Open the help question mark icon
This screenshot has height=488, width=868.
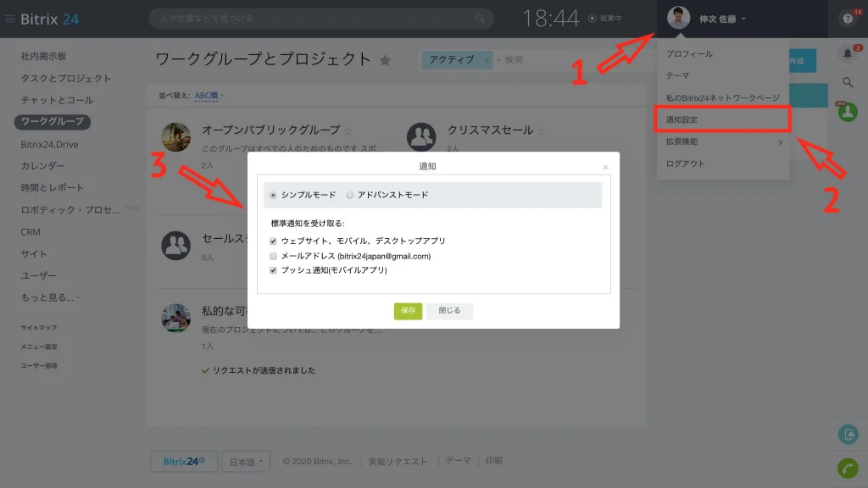click(848, 19)
